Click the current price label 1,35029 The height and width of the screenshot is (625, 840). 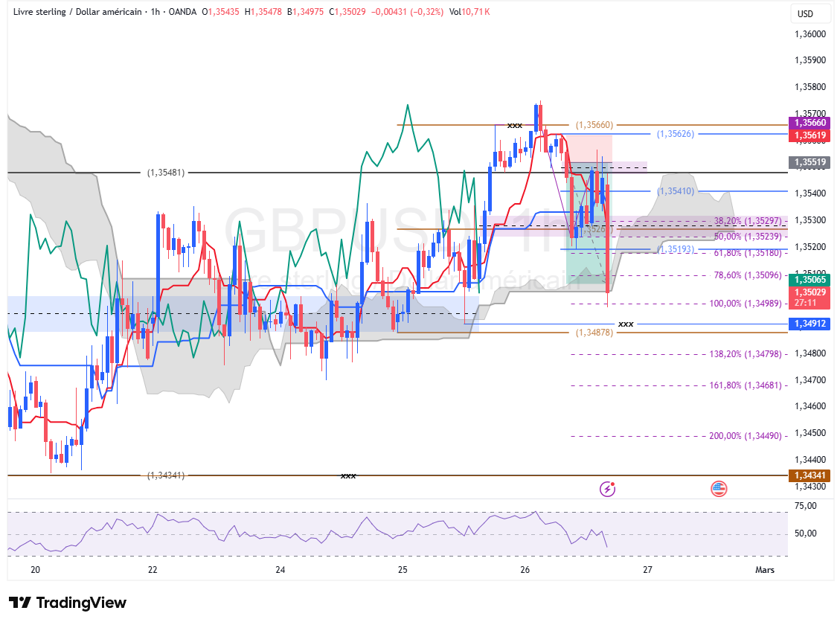point(809,292)
